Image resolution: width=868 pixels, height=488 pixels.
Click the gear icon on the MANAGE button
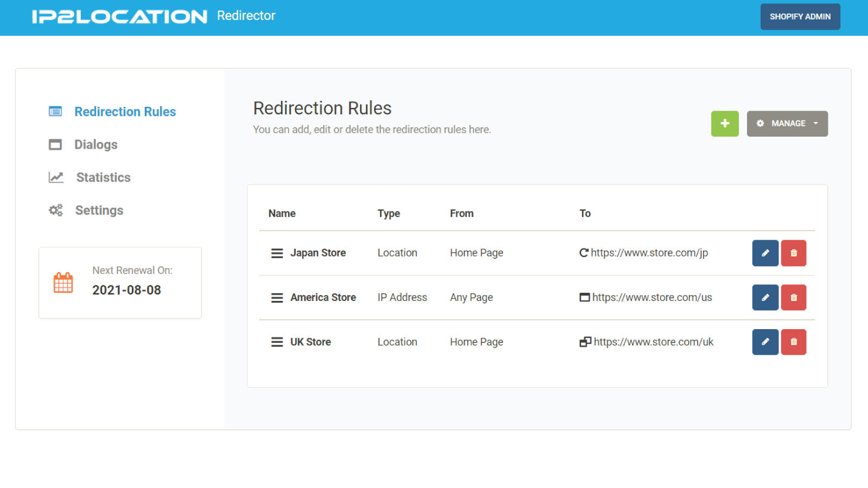pos(761,124)
